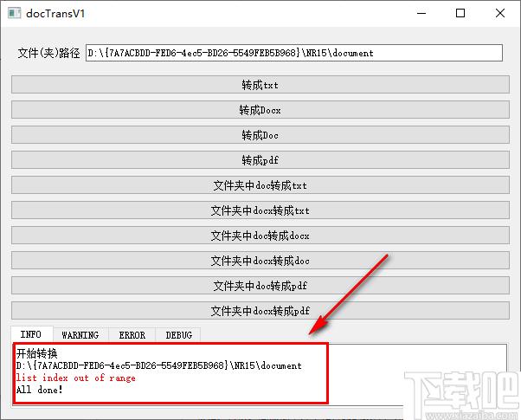Click 文件夹中doc转成docx button

click(x=260, y=236)
